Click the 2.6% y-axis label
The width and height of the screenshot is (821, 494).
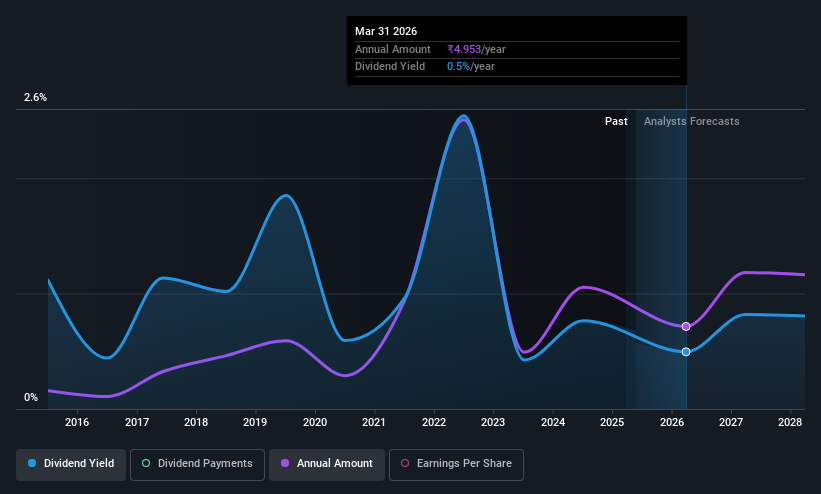(x=35, y=97)
